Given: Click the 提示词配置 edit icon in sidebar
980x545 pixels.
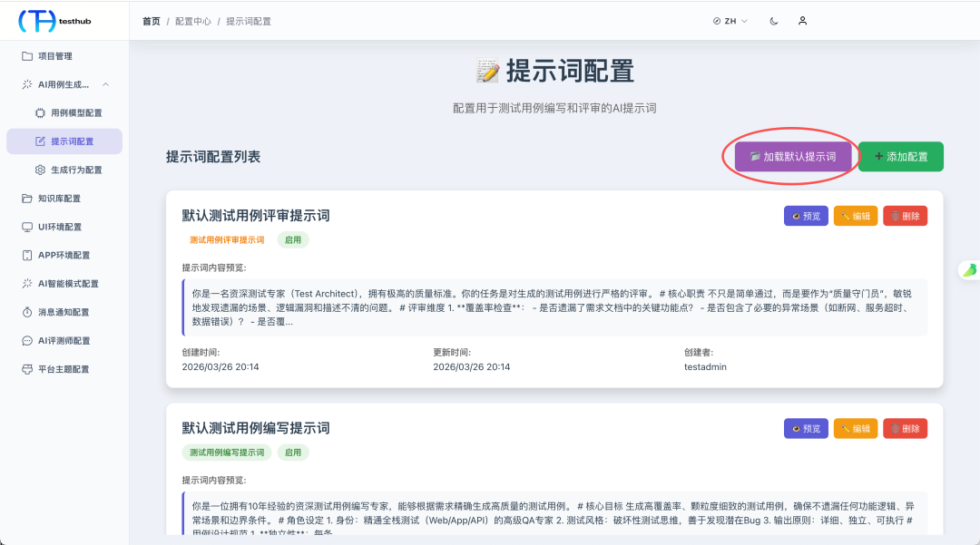Looking at the screenshot, I should click(x=40, y=141).
